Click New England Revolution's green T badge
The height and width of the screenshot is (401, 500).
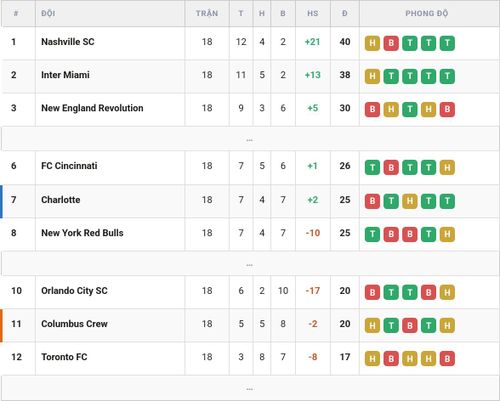click(410, 109)
